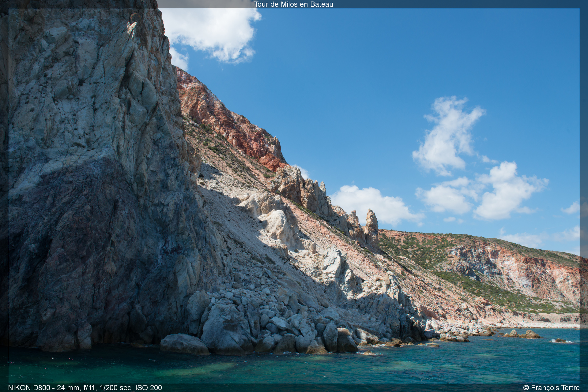Click the EXIF caption 'NIKON D800 - 24 mm, f/11, 1/200 sec, ISO 200'
The image size is (588, 392).
coord(85,388)
